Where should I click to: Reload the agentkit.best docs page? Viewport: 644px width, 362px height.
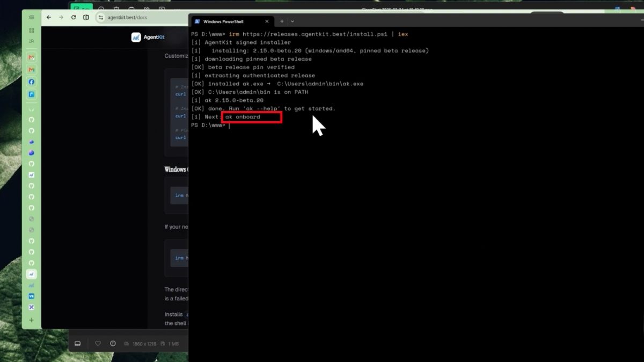[x=74, y=17]
